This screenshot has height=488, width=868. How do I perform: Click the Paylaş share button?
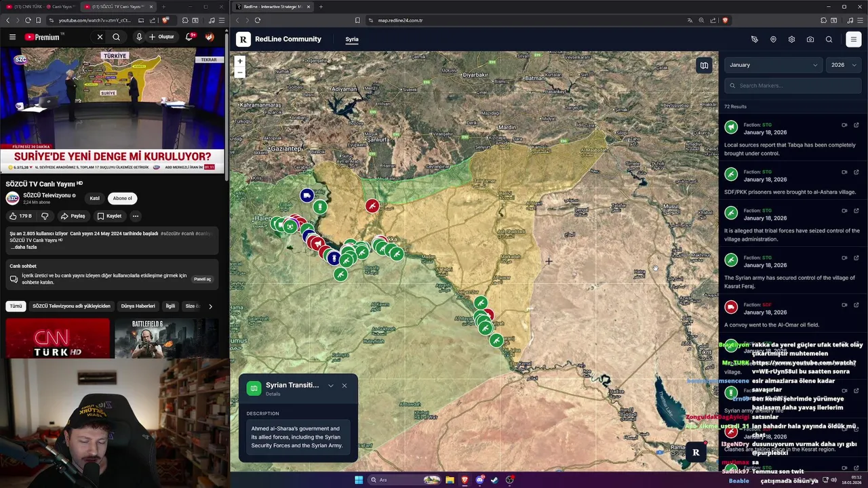73,216
